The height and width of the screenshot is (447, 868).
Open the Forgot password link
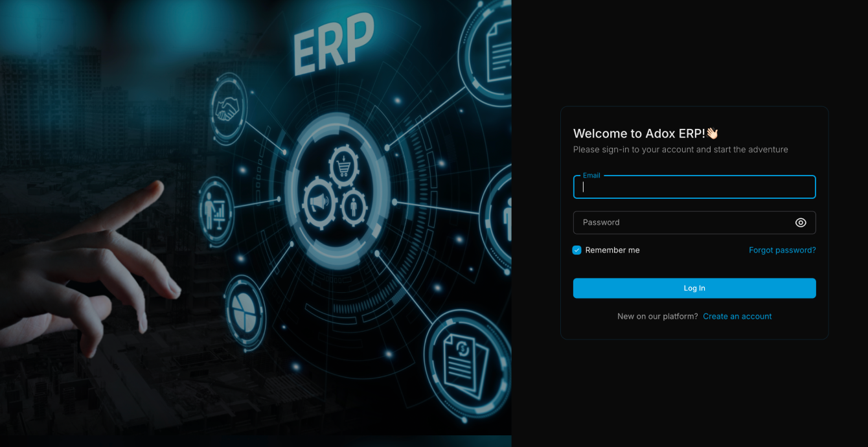pyautogui.click(x=782, y=250)
